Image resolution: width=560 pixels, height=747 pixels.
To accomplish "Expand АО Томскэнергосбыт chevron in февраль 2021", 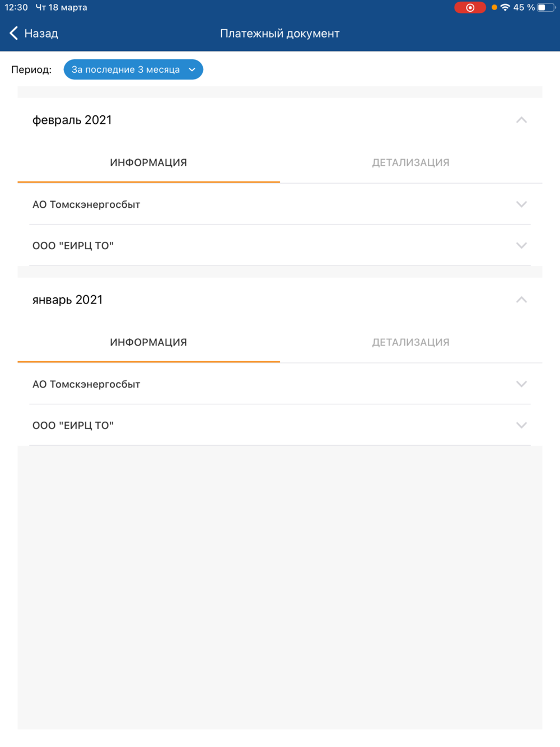I will click(x=521, y=204).
